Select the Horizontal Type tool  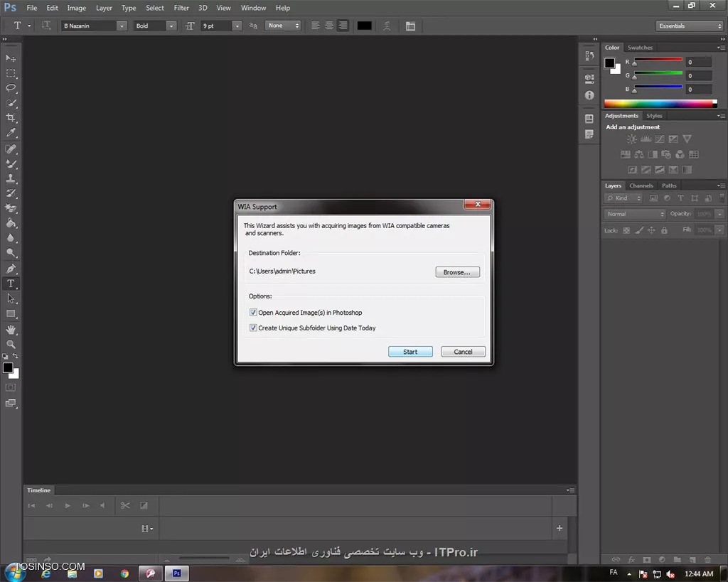pyautogui.click(x=11, y=284)
